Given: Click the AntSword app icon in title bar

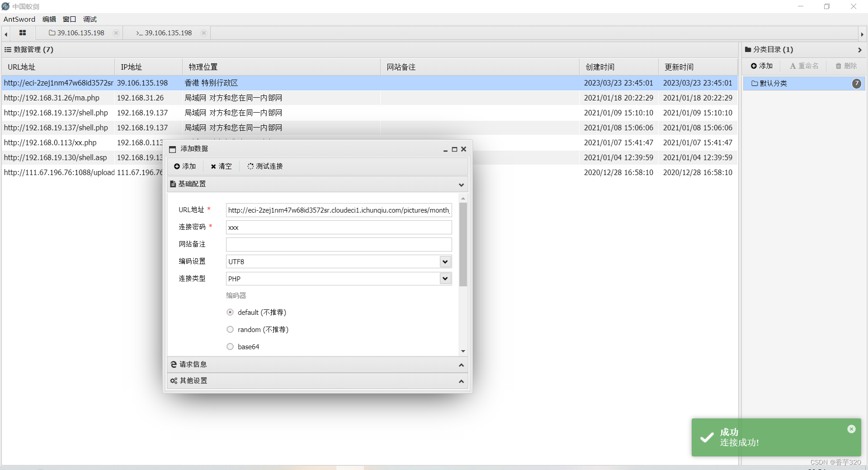Looking at the screenshot, I should [5, 6].
